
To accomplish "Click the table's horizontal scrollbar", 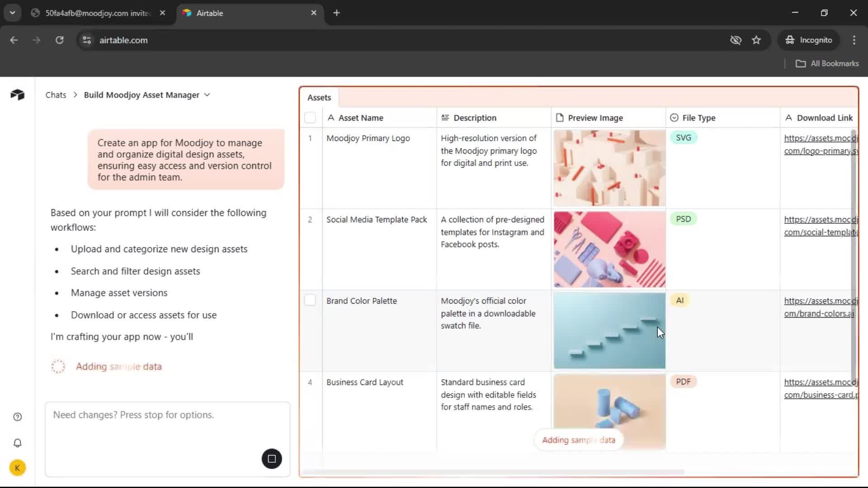I will pos(493,472).
